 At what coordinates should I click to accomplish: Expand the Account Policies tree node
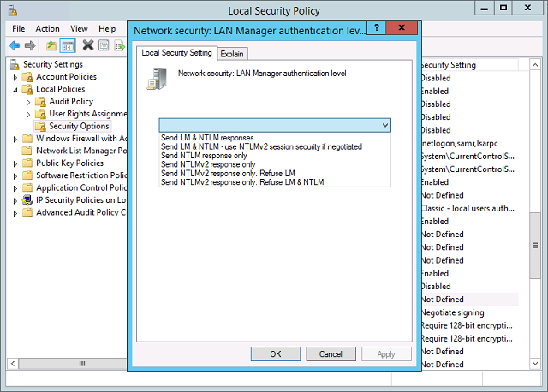click(15, 77)
